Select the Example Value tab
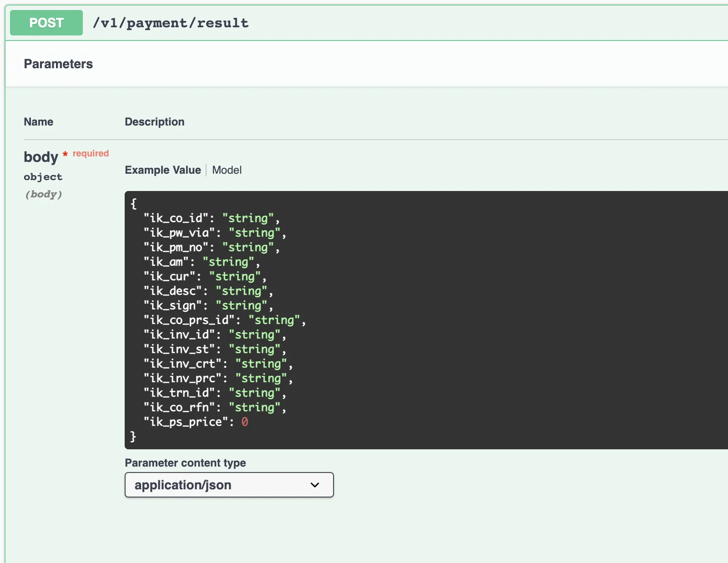This screenshot has height=563, width=728. 163,170
